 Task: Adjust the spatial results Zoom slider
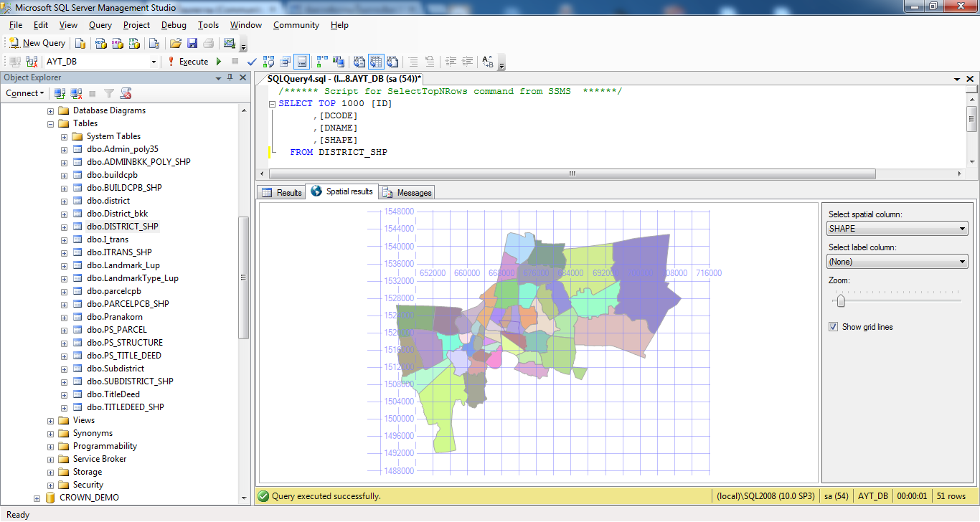840,301
